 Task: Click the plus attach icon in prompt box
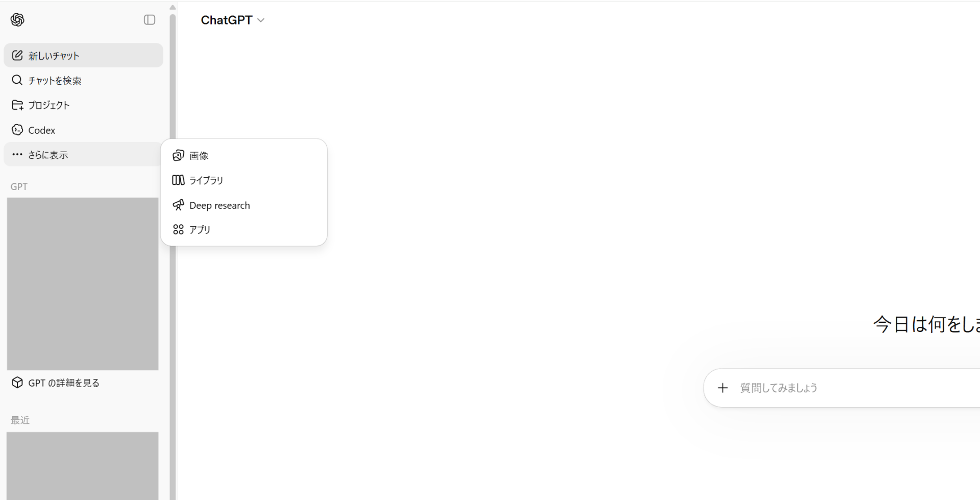point(723,388)
